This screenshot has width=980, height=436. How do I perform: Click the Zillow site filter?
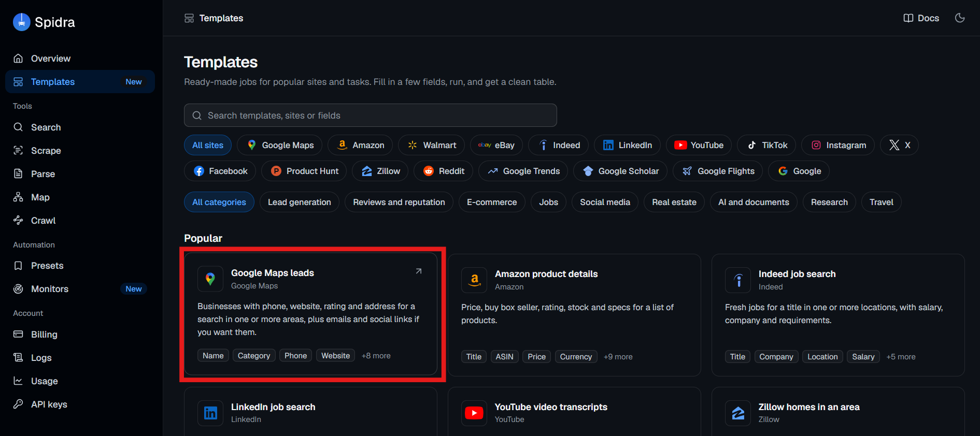(380, 171)
